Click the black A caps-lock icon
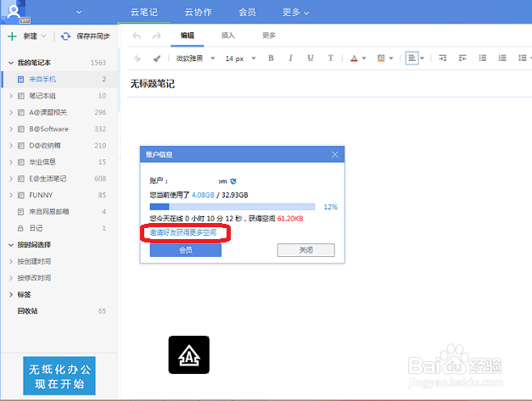Screen dimensions: 532x401 click(189, 355)
